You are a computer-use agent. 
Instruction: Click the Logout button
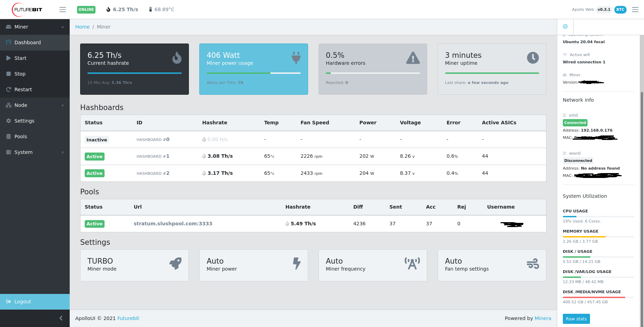click(35, 302)
